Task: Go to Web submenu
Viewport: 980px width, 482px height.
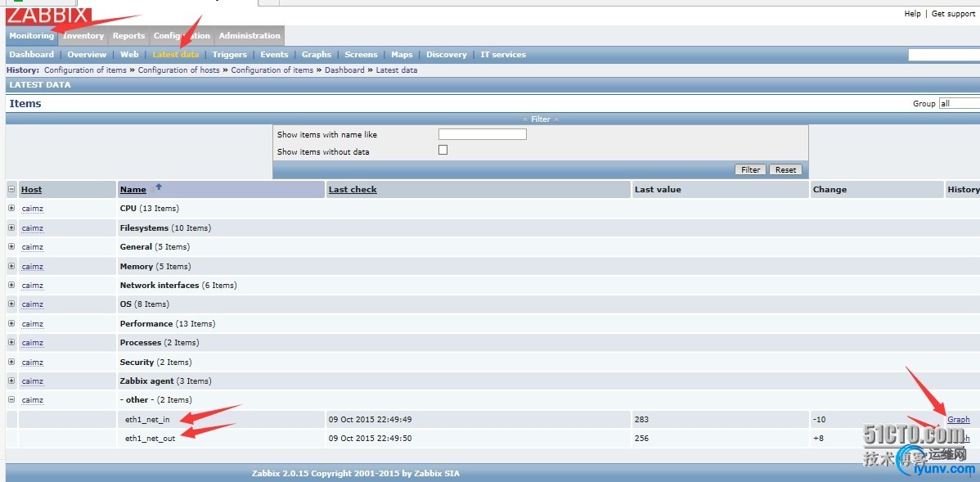Action: 129,54
